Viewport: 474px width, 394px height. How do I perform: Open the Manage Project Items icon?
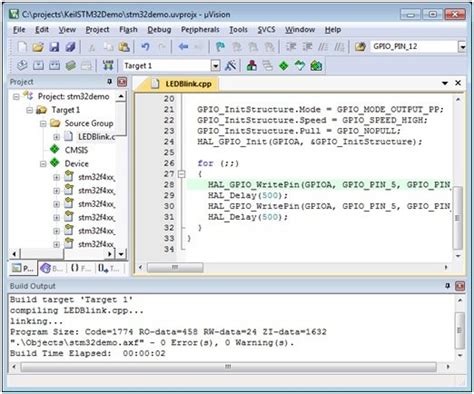pos(252,66)
